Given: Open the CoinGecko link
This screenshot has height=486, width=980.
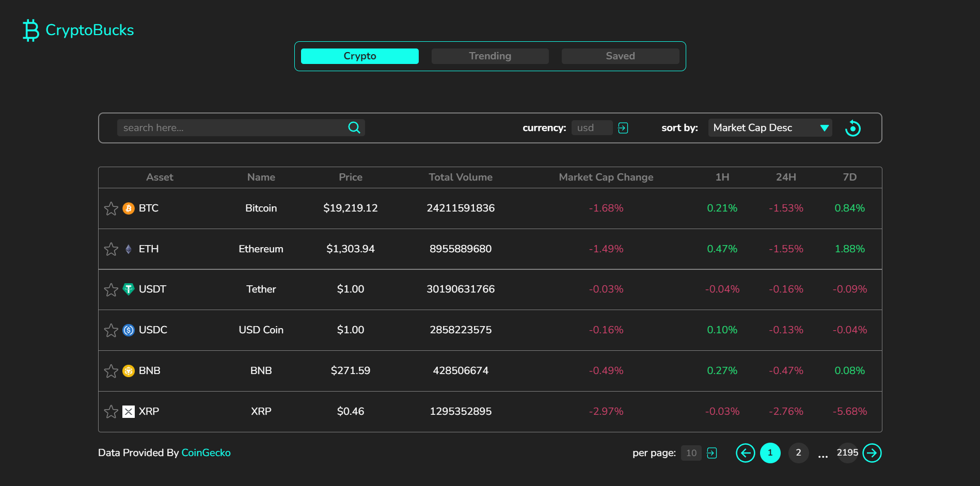Looking at the screenshot, I should pyautogui.click(x=206, y=453).
